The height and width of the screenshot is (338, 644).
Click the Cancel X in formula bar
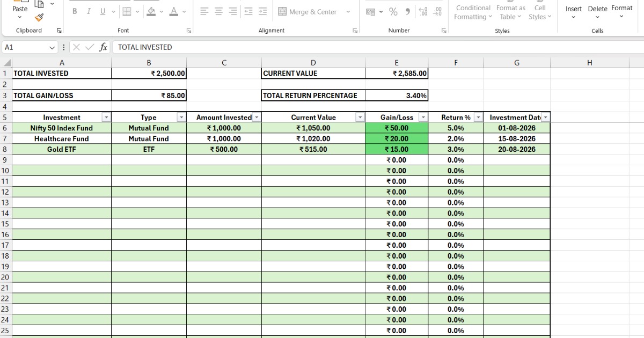click(x=77, y=47)
